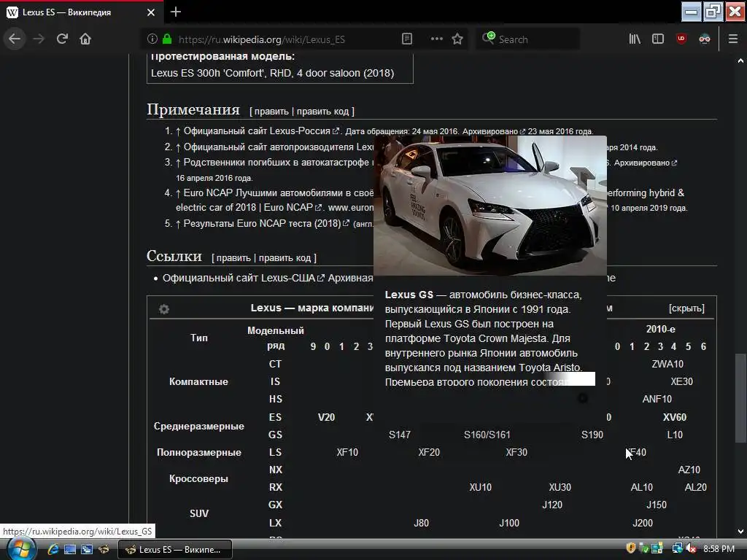Edit Примечания section via править
747x560 pixels.
(x=271, y=112)
